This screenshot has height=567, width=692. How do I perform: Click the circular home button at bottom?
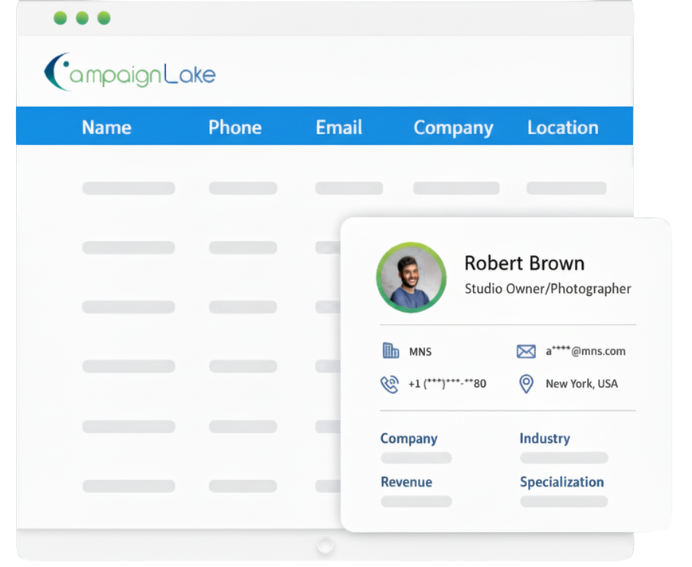[324, 547]
